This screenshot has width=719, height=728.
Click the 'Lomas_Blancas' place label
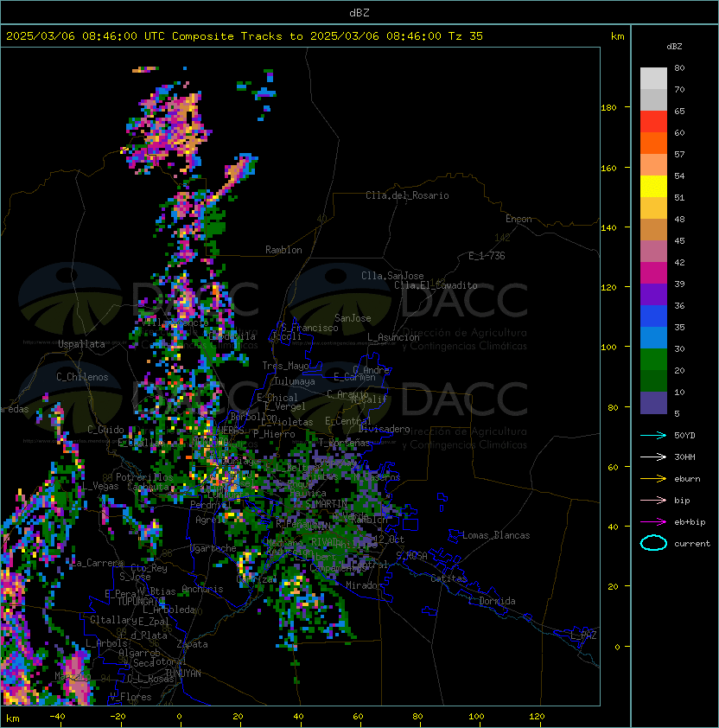pos(496,535)
